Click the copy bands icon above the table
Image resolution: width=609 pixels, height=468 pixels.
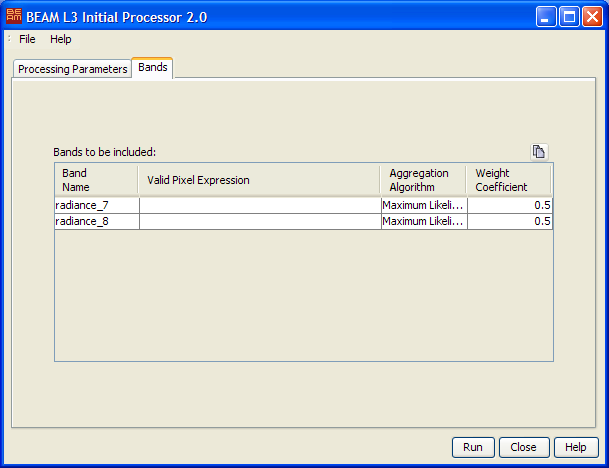click(x=539, y=152)
